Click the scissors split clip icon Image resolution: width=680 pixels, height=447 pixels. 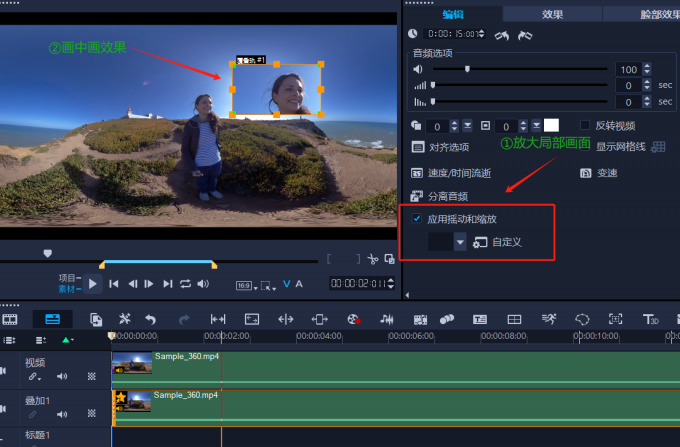coord(373,259)
